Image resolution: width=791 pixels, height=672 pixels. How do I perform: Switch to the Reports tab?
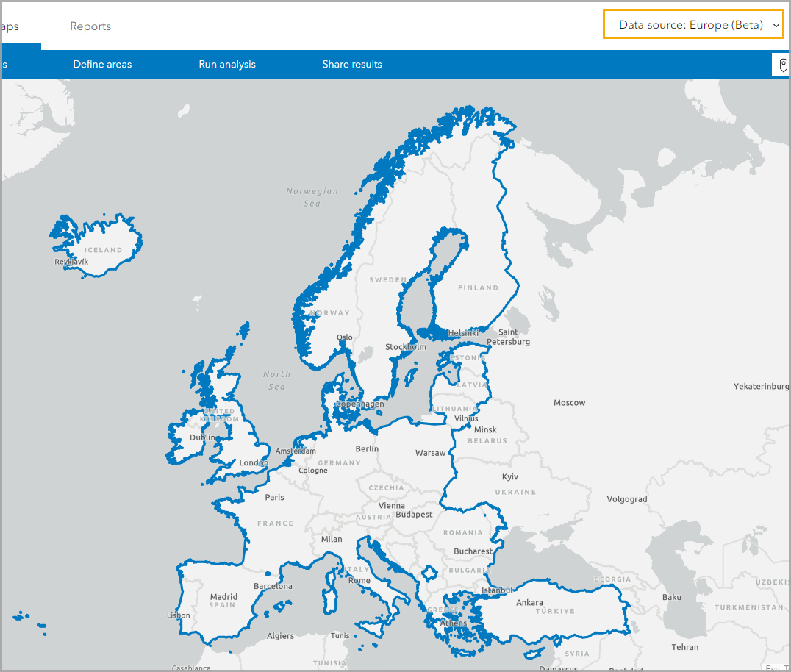point(90,26)
